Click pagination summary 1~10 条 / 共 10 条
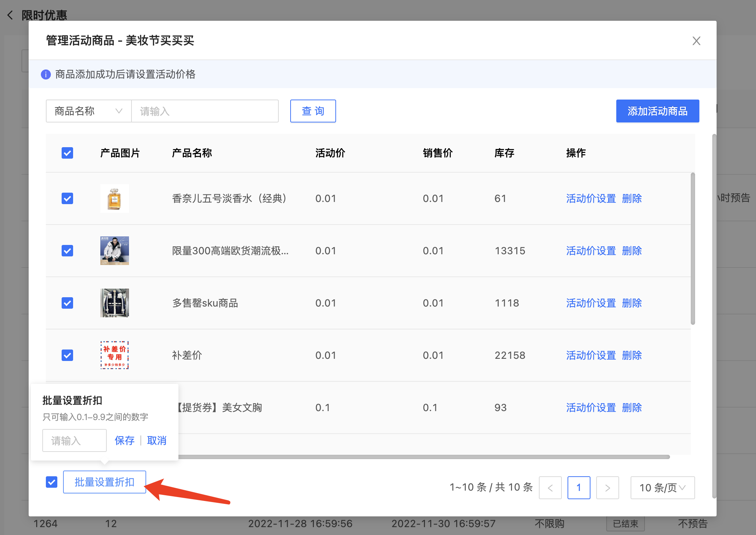 click(491, 487)
